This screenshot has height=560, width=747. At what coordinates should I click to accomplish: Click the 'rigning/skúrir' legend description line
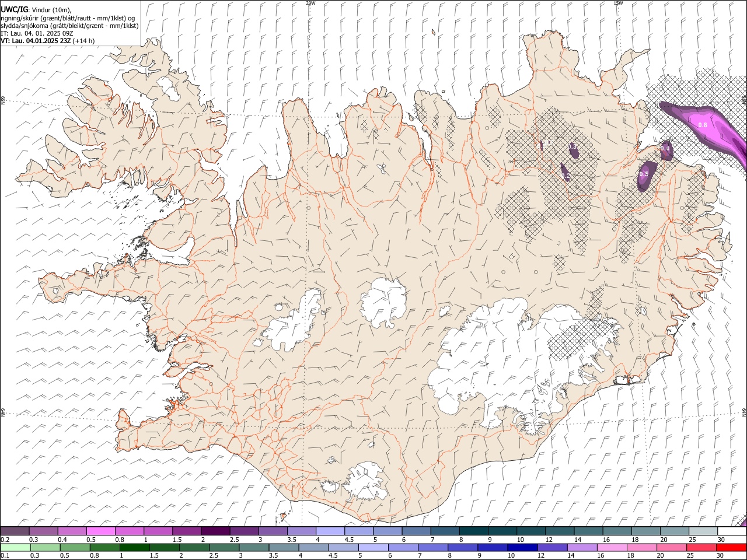click(x=67, y=18)
